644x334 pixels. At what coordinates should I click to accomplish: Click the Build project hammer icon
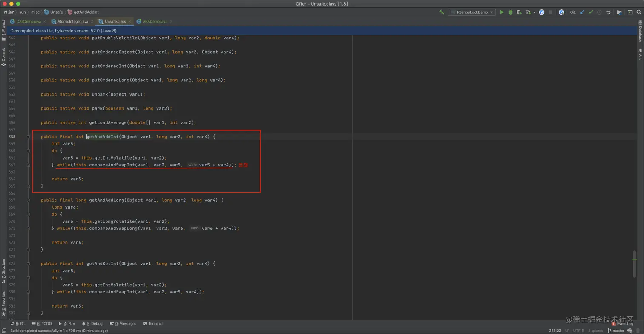[441, 12]
